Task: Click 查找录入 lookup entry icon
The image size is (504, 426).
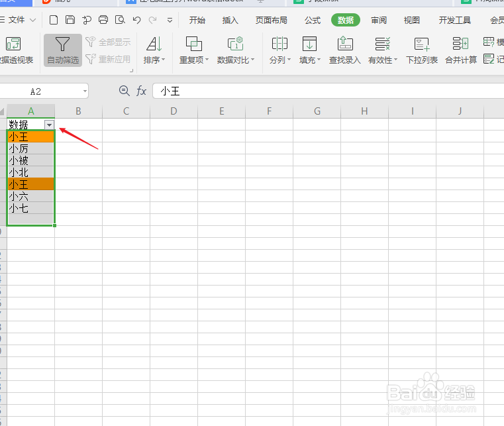Action: click(x=345, y=51)
